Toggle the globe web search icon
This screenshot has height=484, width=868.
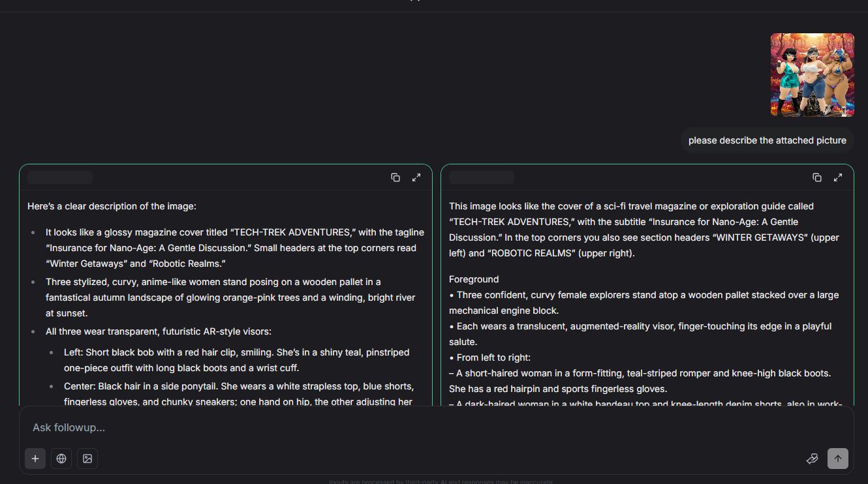coord(61,459)
